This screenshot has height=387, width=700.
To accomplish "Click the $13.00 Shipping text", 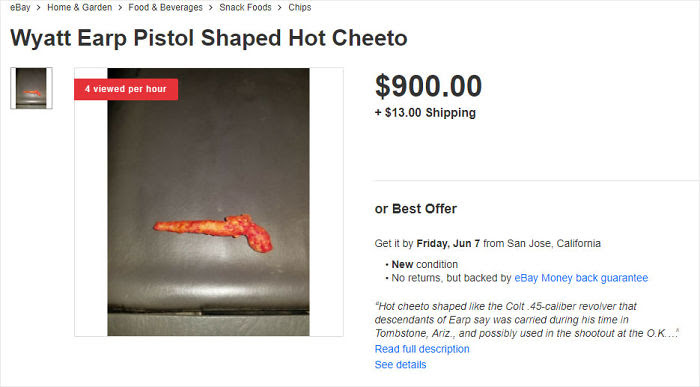I will [x=425, y=112].
